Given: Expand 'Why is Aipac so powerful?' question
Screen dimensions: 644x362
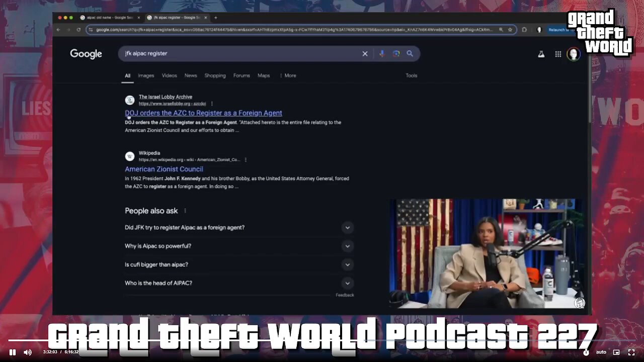Looking at the screenshot, I should point(239,246).
